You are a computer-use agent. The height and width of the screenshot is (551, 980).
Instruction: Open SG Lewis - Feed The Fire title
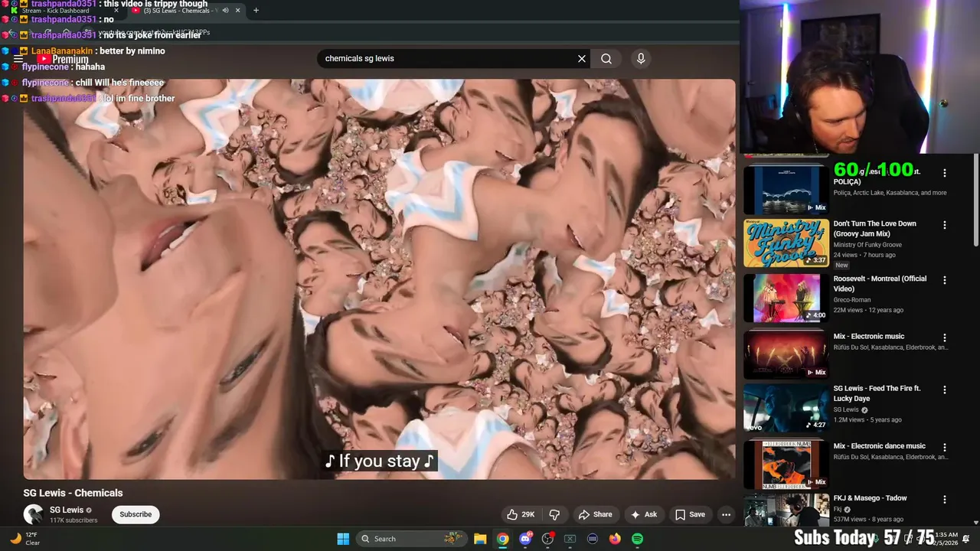(x=877, y=393)
